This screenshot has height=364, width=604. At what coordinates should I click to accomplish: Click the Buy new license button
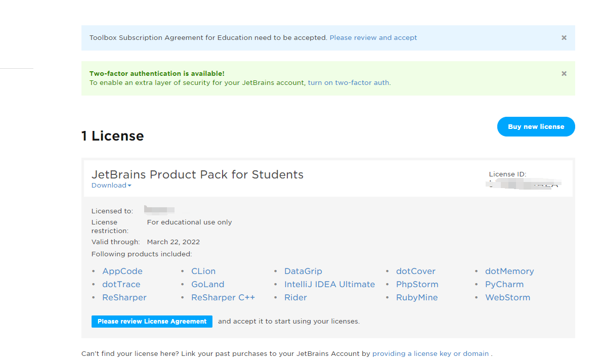click(x=536, y=127)
